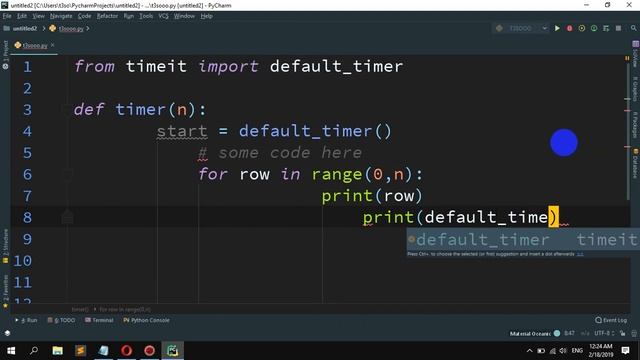The height and width of the screenshot is (360, 640).
Task: Click the yellow inspection indicator atop scrollbar
Action: (x=627, y=58)
